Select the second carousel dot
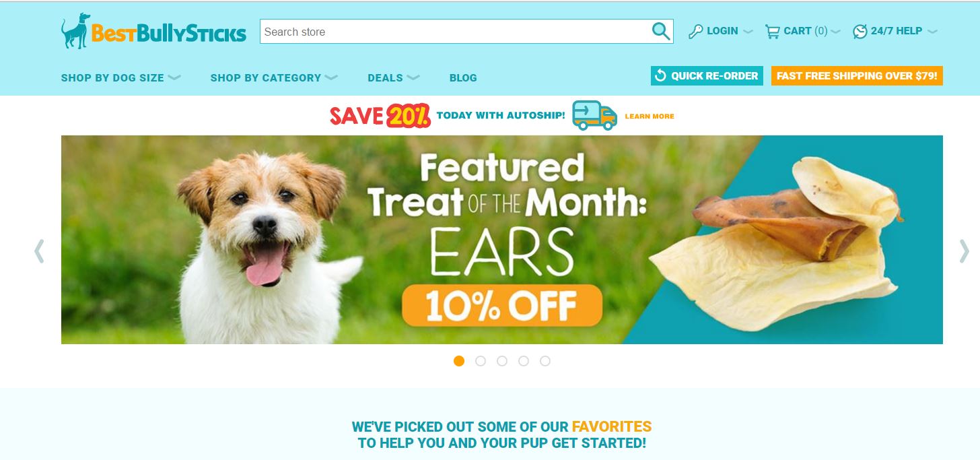This screenshot has width=980, height=460. point(481,361)
